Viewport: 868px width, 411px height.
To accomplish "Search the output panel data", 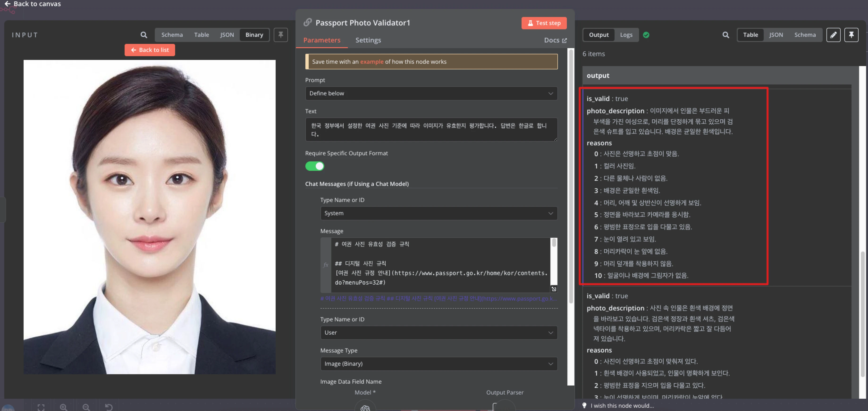I will [x=726, y=35].
